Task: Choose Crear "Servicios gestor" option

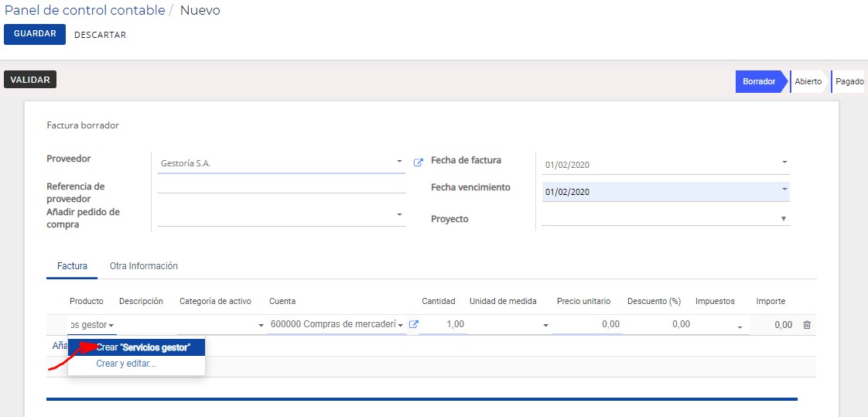Action: click(137, 348)
